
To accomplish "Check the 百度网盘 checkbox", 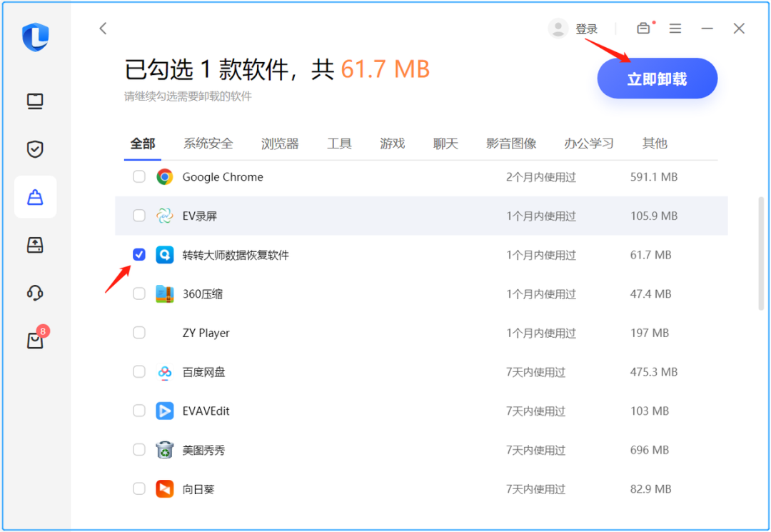I will coord(139,371).
